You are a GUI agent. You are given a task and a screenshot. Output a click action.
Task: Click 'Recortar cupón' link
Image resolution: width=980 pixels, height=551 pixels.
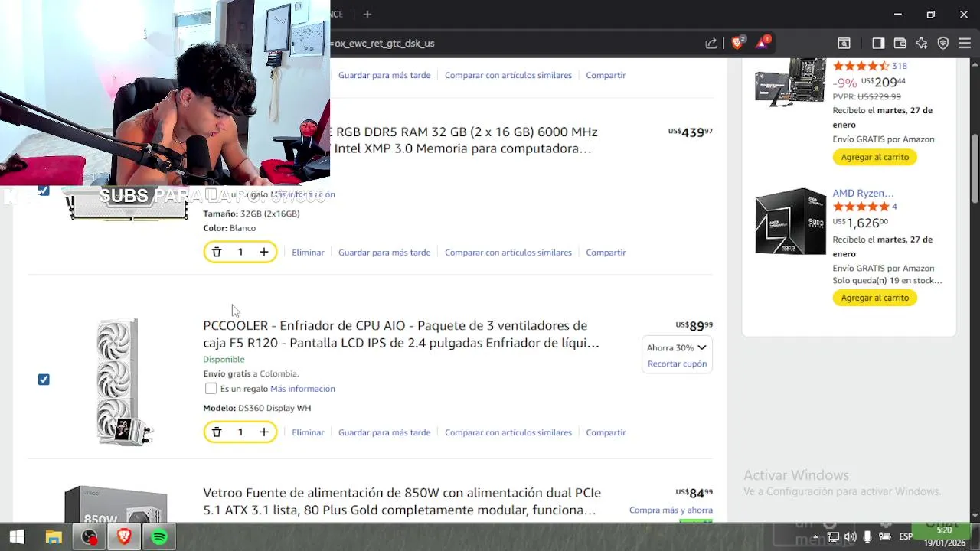pos(677,364)
